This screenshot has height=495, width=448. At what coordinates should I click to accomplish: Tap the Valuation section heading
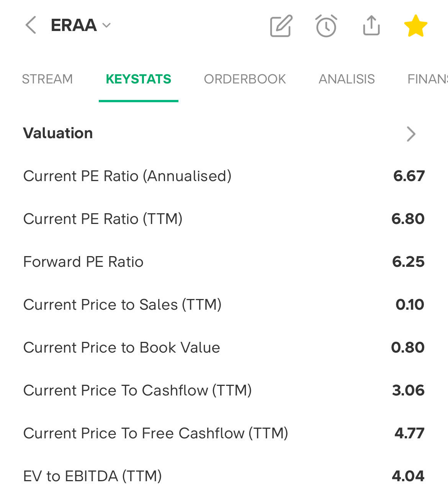pyautogui.click(x=58, y=133)
